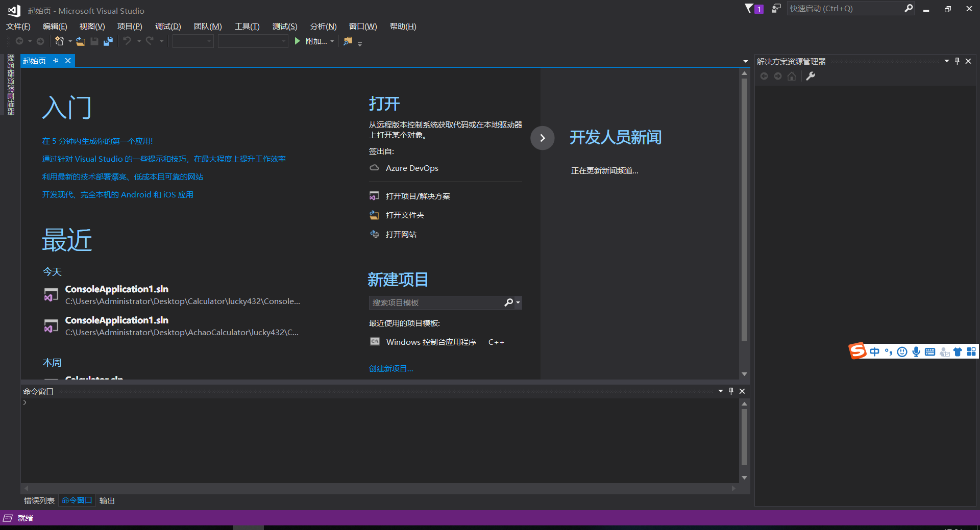Click the Windows console application template icon

[375, 342]
